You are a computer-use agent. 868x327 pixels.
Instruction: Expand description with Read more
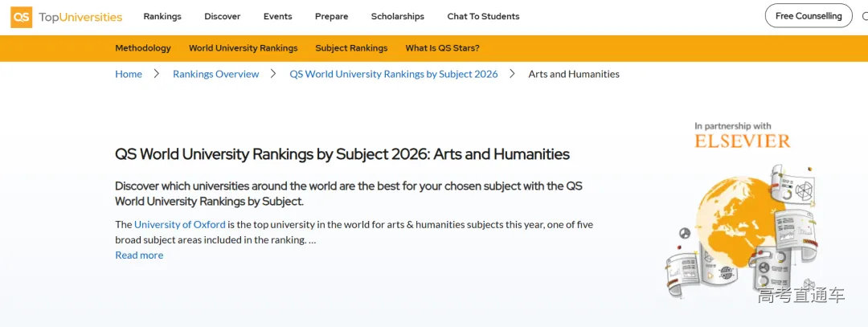click(139, 255)
